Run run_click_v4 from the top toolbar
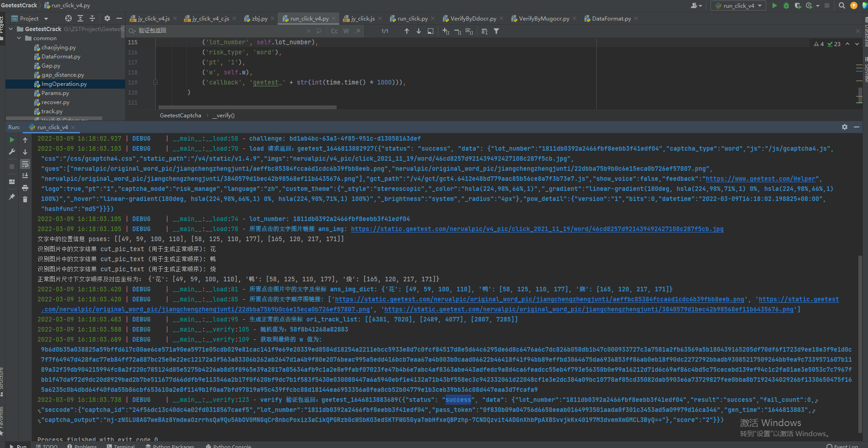Image resolution: width=868 pixels, height=448 pixels. (774, 6)
